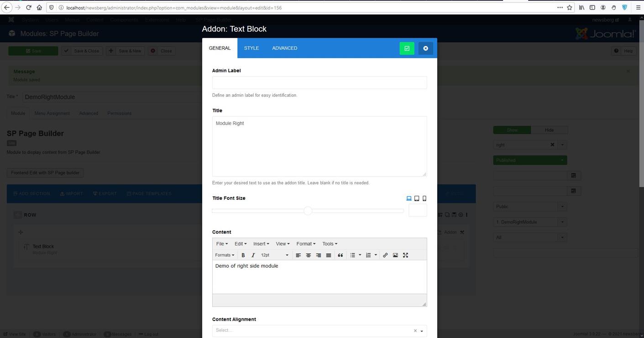Click into the Admin Label field
Image resolution: width=644 pixels, height=338 pixels.
point(319,83)
